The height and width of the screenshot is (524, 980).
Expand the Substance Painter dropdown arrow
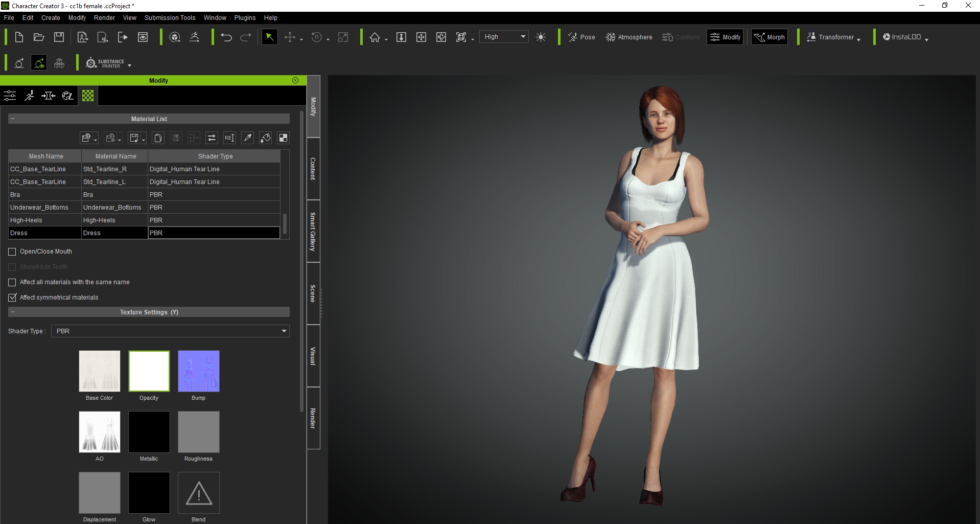[x=129, y=65]
